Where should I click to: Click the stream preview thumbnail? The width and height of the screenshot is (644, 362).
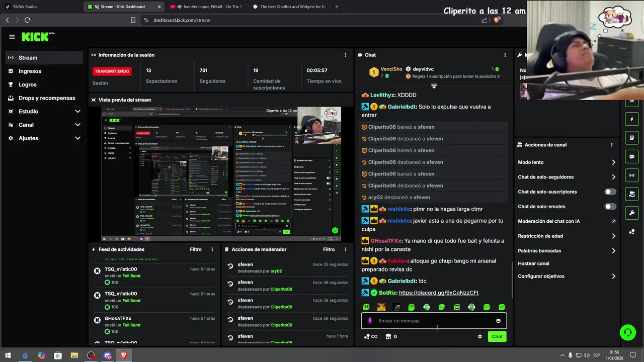221,174
